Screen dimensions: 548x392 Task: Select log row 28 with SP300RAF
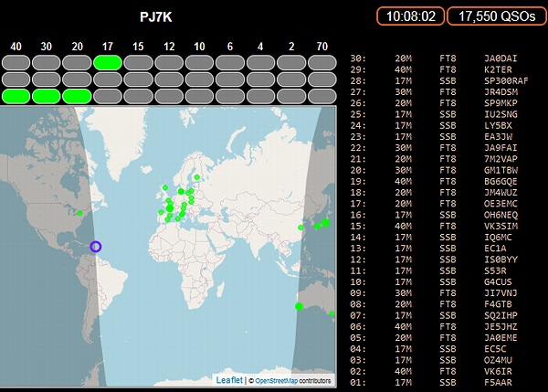(439, 80)
